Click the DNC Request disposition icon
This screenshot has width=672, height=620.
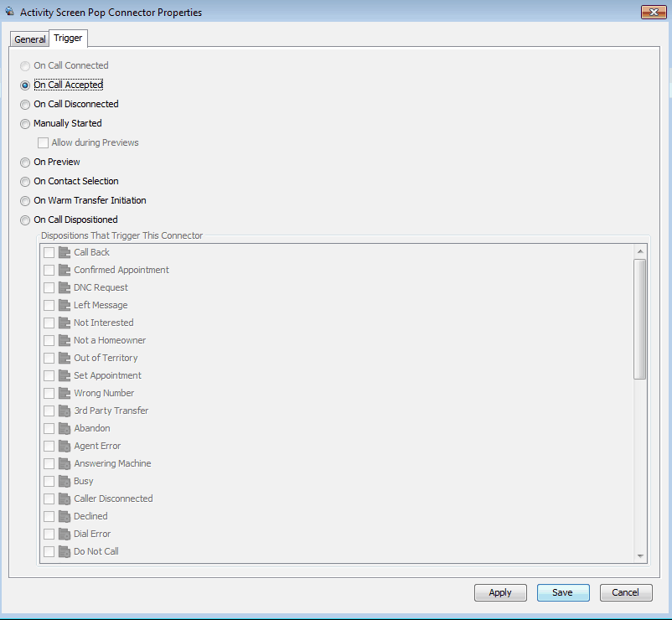coord(65,287)
